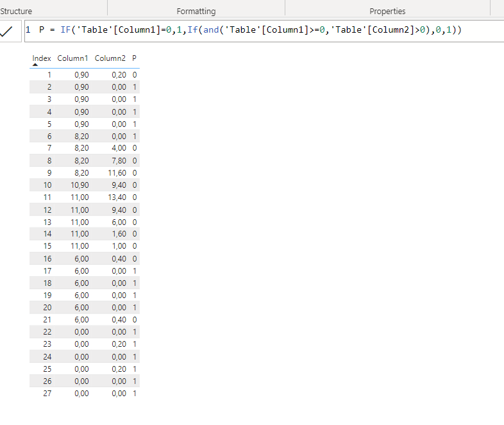Select the Index cell with value 3
The image size is (504, 425).
pos(49,99)
